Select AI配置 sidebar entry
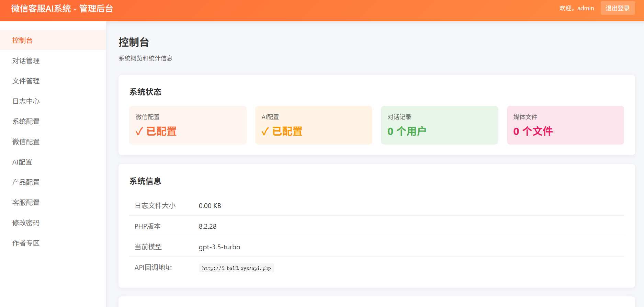Screen dimensions: 644x307 [x=22, y=162]
